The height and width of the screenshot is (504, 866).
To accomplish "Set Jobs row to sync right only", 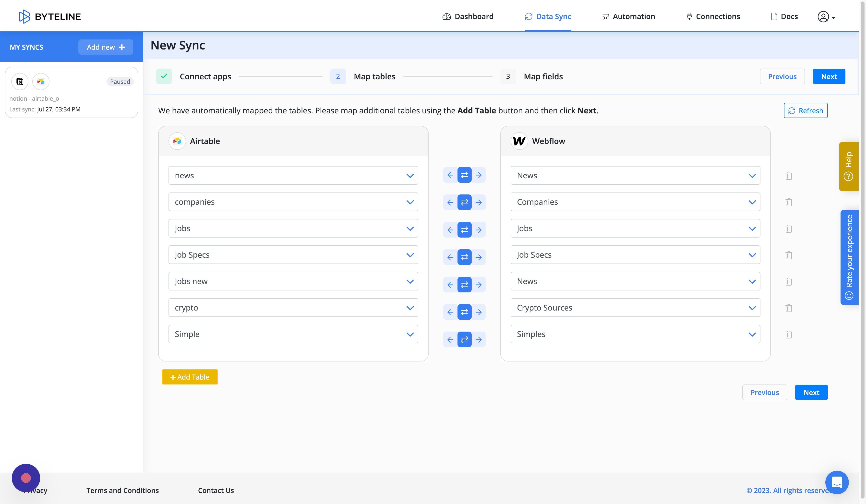I will click(x=479, y=230).
